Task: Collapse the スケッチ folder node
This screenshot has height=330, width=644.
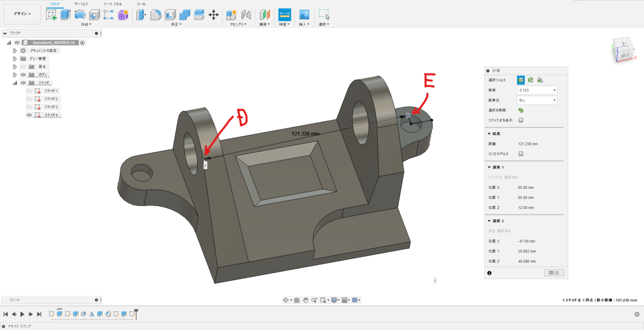Action: click(15, 83)
